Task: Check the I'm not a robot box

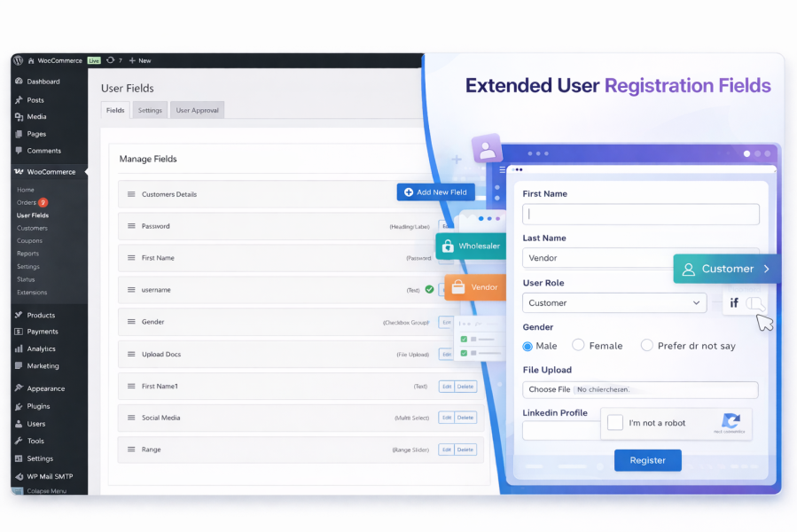Action: (x=615, y=422)
